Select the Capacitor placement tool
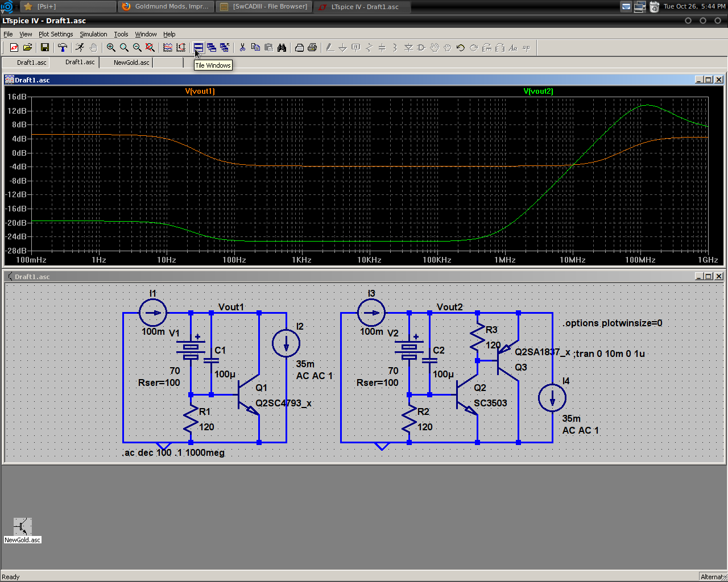The width and height of the screenshot is (728, 582). click(382, 48)
